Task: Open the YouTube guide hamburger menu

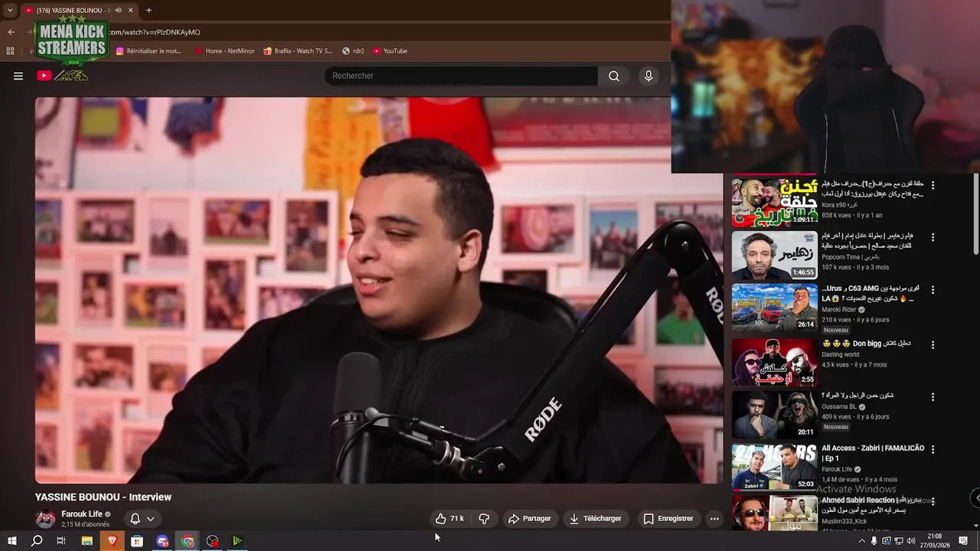Action: click(x=18, y=76)
